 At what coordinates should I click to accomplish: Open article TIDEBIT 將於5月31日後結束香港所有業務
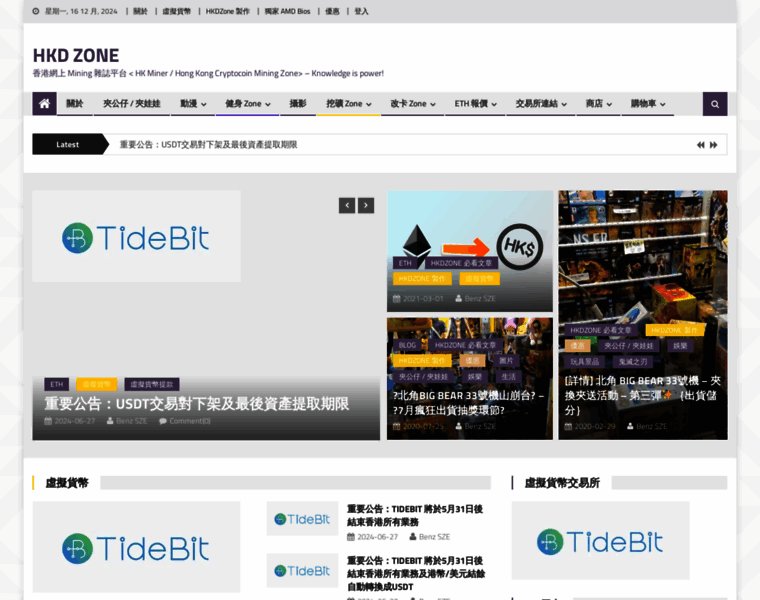(415, 515)
